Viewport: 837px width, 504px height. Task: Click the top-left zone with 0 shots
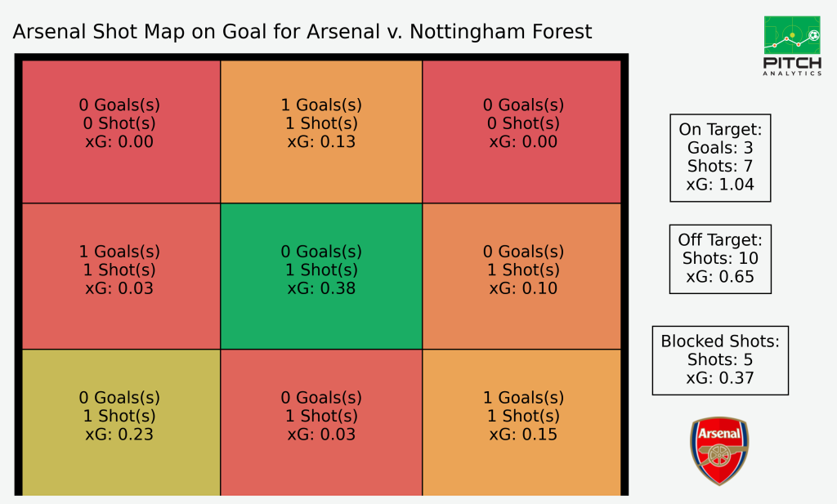tap(121, 132)
